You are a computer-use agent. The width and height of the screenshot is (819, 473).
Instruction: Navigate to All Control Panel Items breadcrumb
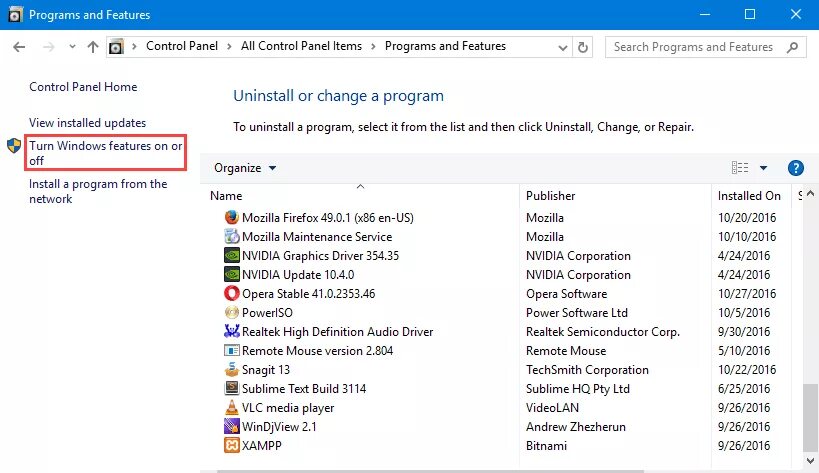[x=301, y=46]
